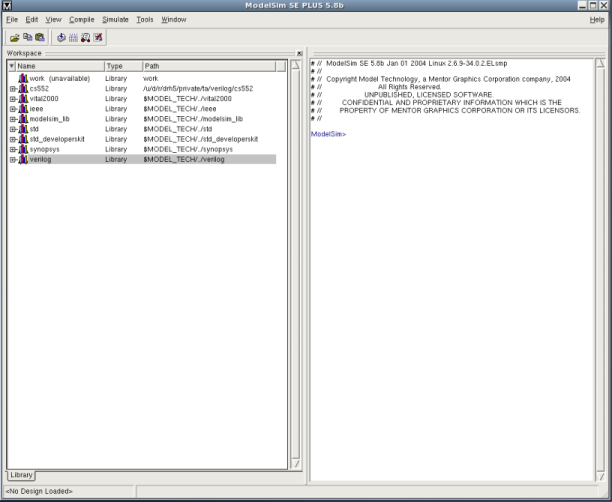The height and width of the screenshot is (502, 612).
Task: Click the Open folder toolbar icon
Action: (15, 37)
